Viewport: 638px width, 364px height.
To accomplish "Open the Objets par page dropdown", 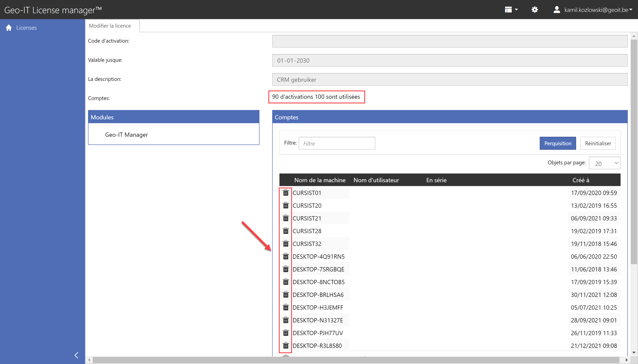I will click(x=604, y=164).
